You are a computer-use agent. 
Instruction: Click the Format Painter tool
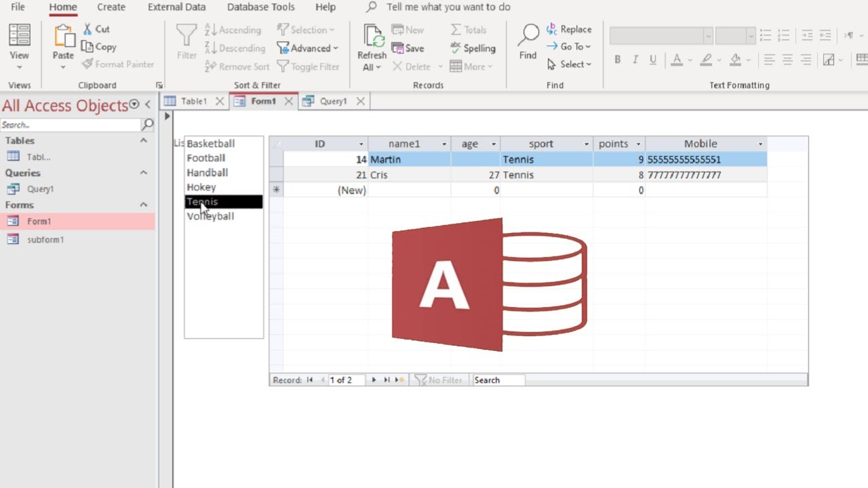[117, 64]
